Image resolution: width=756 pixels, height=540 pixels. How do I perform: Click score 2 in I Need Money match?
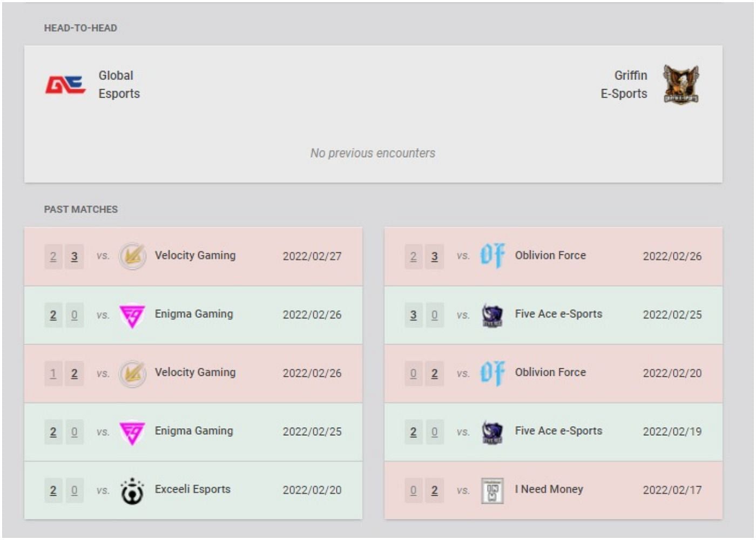(x=435, y=490)
